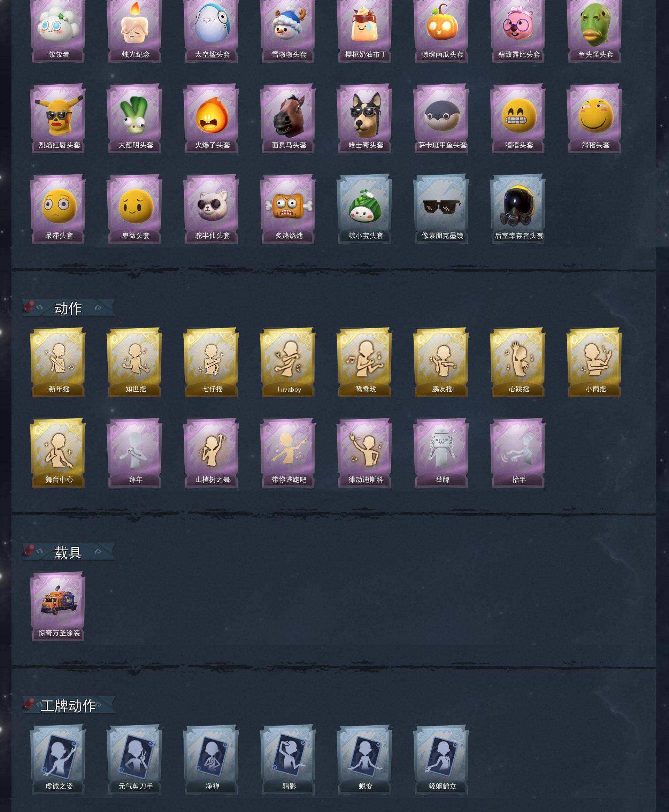Screen dimensions: 669x812
Task: Click the luvaboy dance emote card
Action: point(288,362)
